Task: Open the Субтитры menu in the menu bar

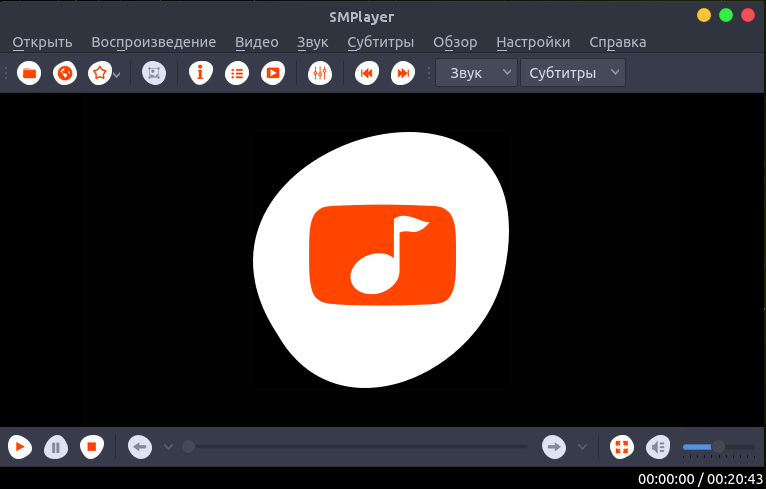Action: click(x=381, y=42)
